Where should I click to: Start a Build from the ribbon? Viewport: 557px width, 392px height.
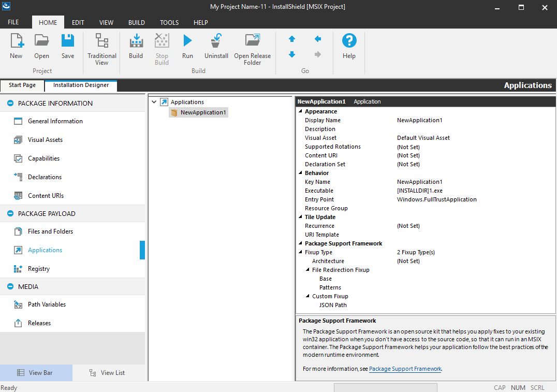click(136, 42)
